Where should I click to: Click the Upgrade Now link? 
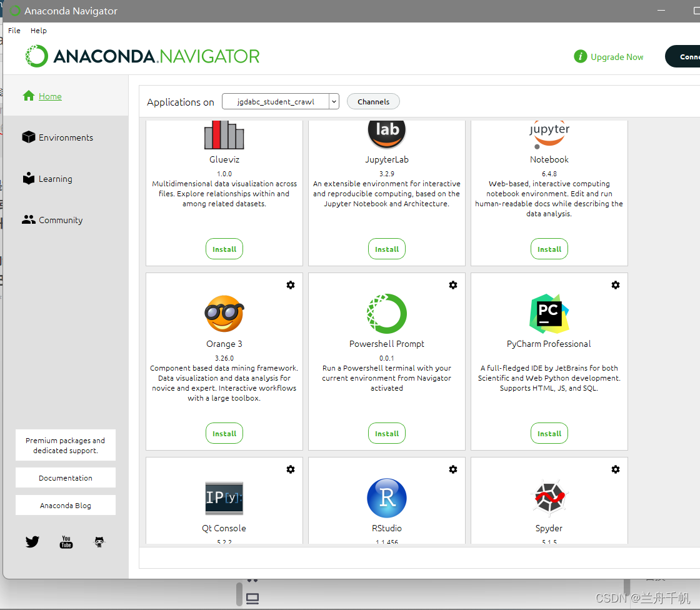(x=616, y=57)
